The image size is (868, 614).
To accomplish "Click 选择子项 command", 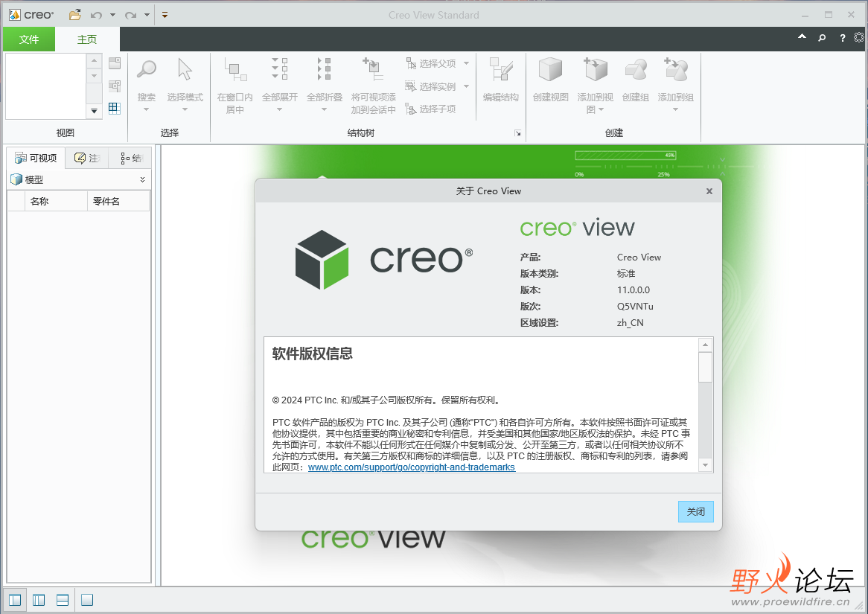I will tap(431, 109).
